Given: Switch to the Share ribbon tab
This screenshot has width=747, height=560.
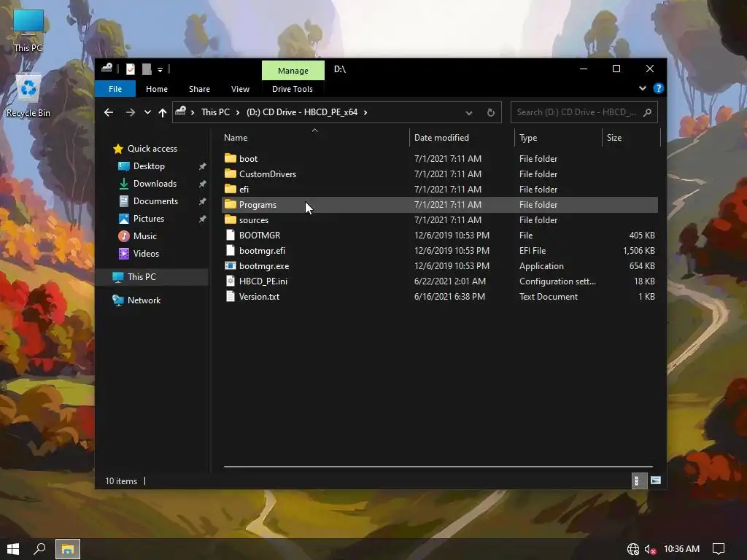Looking at the screenshot, I should (199, 89).
